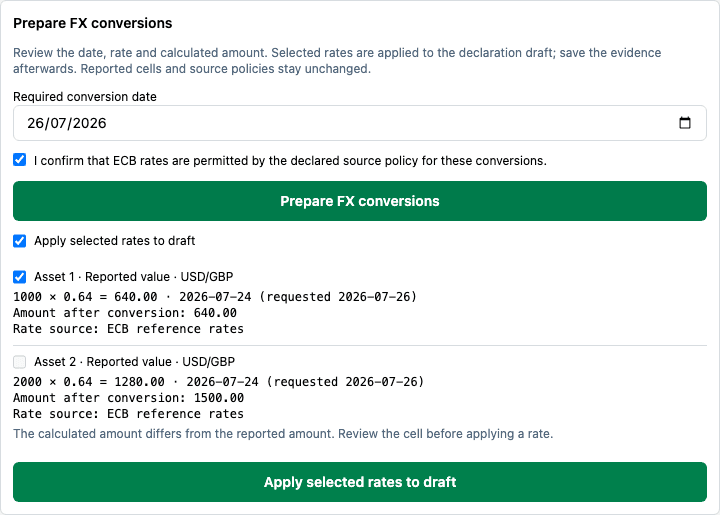
Task: Click the Asset 2 Rate source line
Action: pyautogui.click(x=129, y=414)
